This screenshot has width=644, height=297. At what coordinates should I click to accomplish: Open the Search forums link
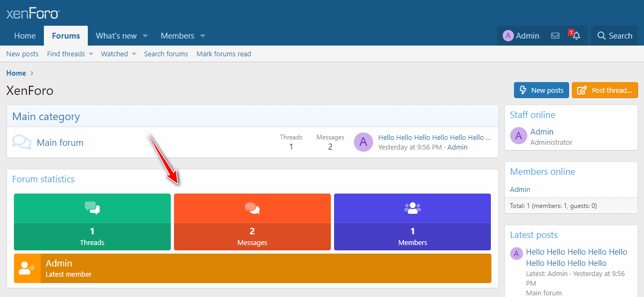165,54
